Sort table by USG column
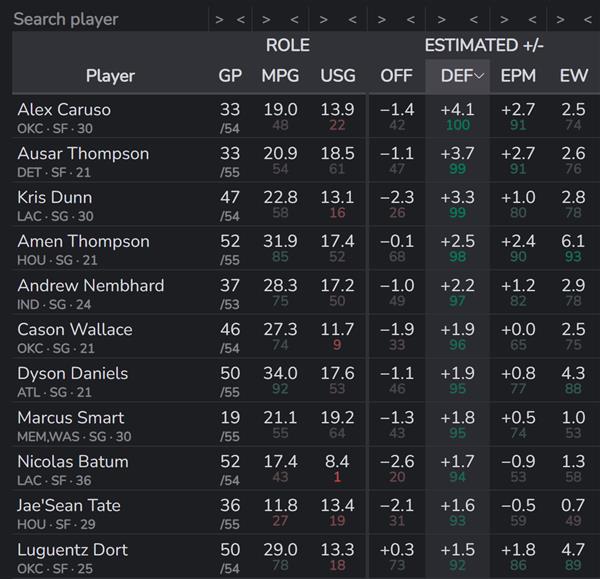The width and height of the screenshot is (600, 579). point(337,76)
